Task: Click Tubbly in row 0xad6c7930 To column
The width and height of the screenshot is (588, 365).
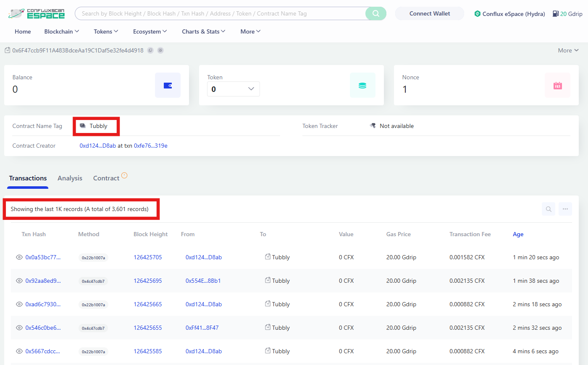Action: 281,304
